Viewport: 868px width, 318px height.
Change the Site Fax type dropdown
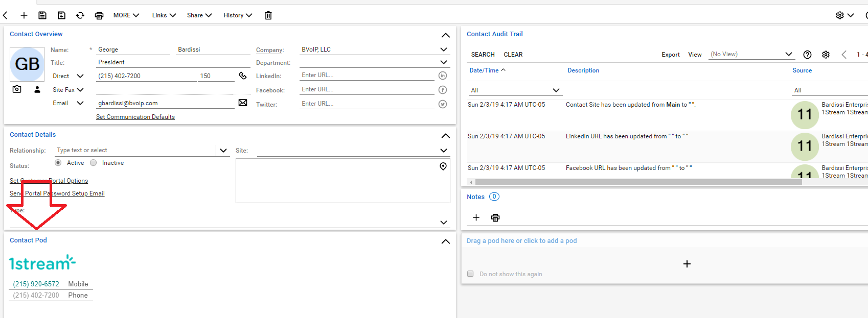80,90
